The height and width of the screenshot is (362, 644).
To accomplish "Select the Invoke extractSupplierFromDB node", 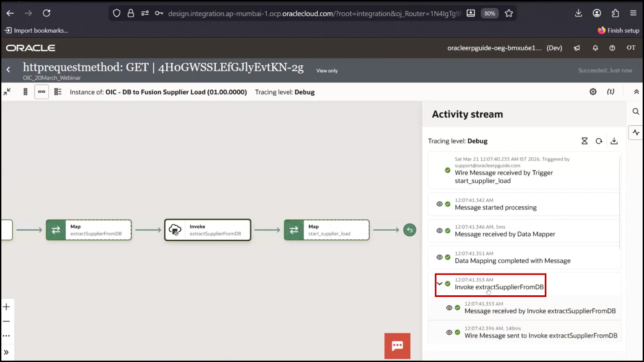I will coord(208,230).
